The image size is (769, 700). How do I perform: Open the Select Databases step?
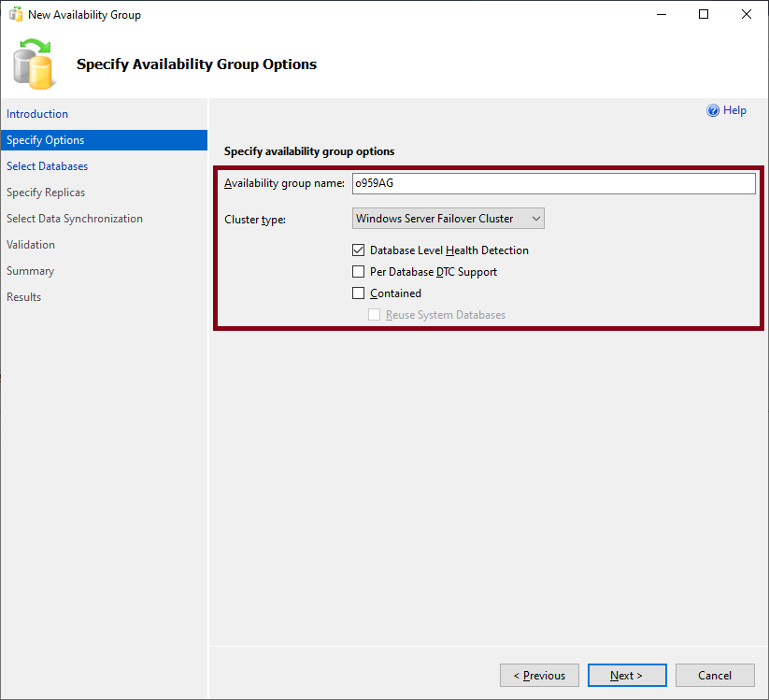tap(47, 166)
